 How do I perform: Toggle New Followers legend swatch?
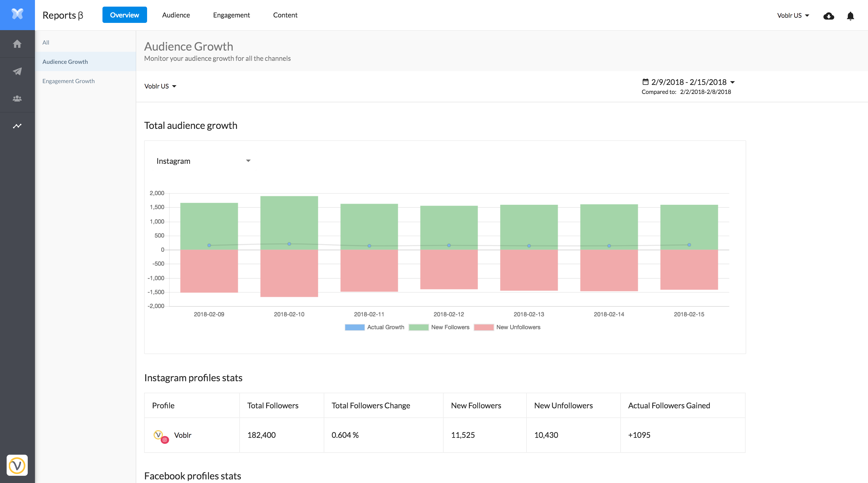[x=419, y=327]
